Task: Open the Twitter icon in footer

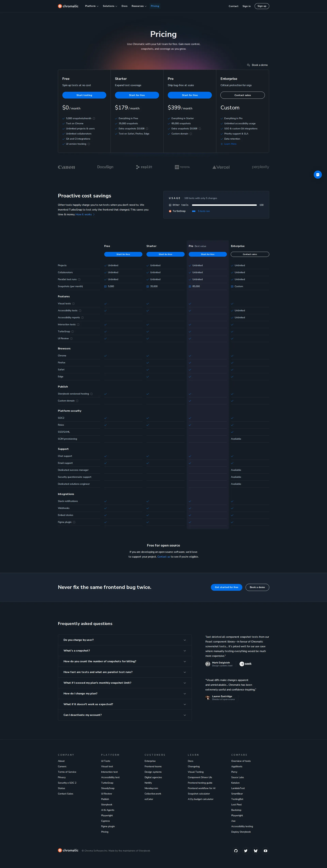Action: pos(246,851)
